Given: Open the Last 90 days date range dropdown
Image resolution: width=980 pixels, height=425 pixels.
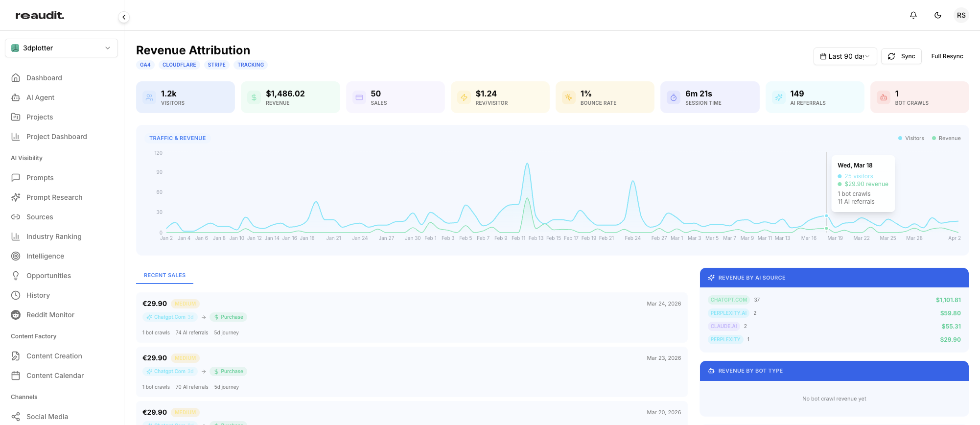Looking at the screenshot, I should coord(845,56).
